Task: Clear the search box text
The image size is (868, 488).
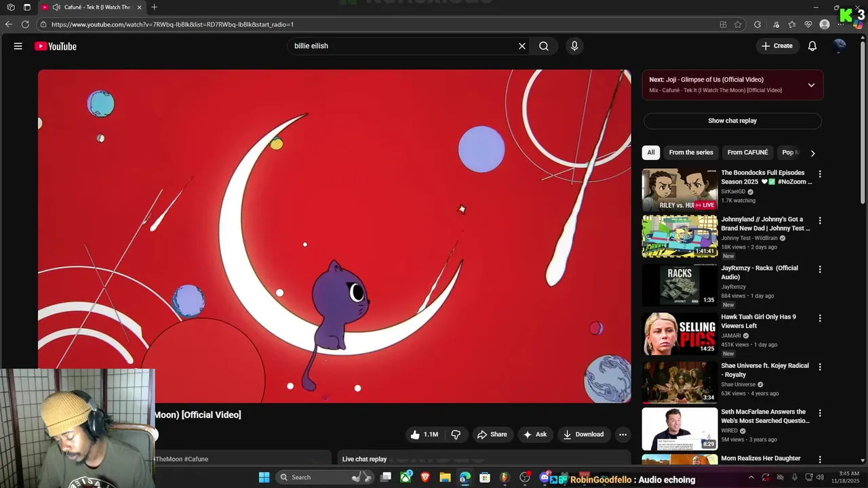Action: click(x=522, y=46)
